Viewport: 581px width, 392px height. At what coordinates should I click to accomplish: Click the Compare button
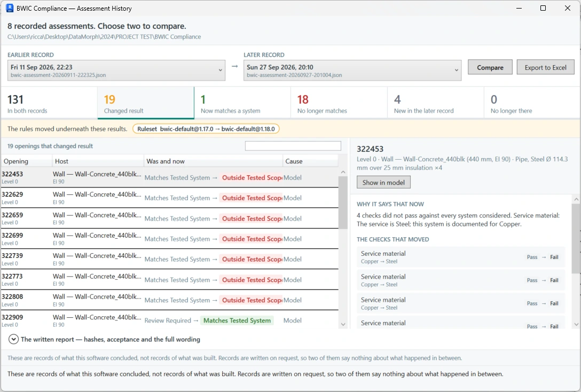coord(490,67)
